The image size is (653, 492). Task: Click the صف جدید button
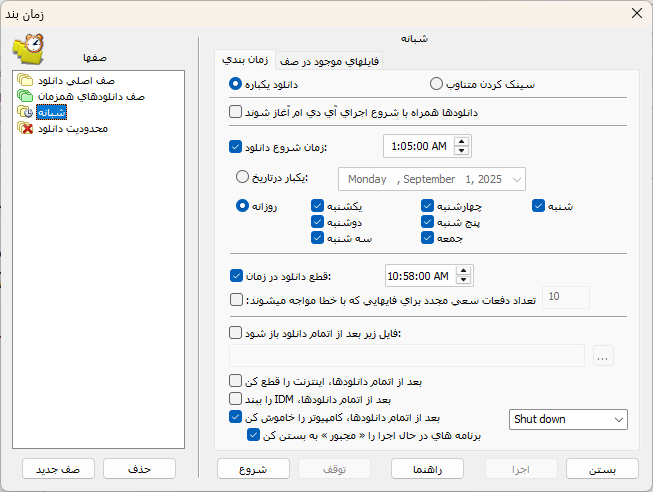coord(58,469)
